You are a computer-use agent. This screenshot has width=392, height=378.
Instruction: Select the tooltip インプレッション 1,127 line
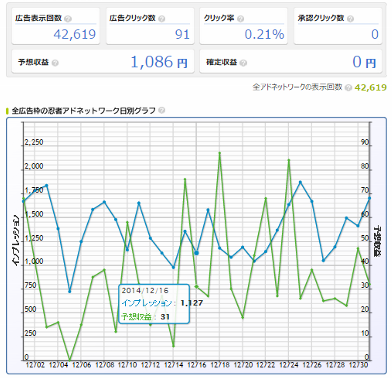(x=162, y=303)
